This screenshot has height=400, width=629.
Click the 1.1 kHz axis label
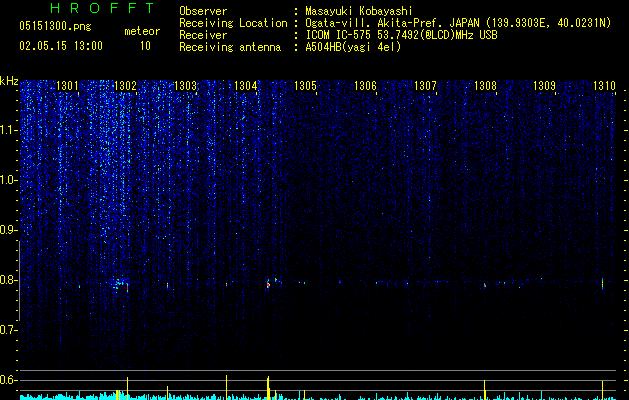coord(9,130)
